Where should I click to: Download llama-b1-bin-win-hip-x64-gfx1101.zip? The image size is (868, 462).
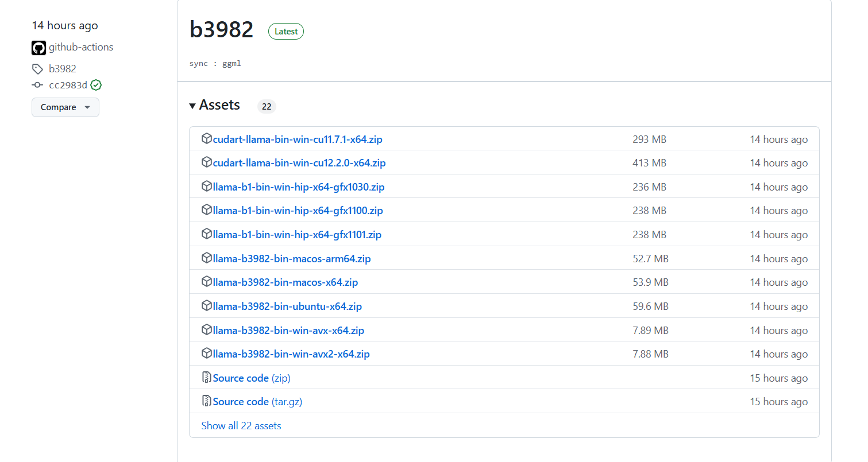[x=297, y=235]
